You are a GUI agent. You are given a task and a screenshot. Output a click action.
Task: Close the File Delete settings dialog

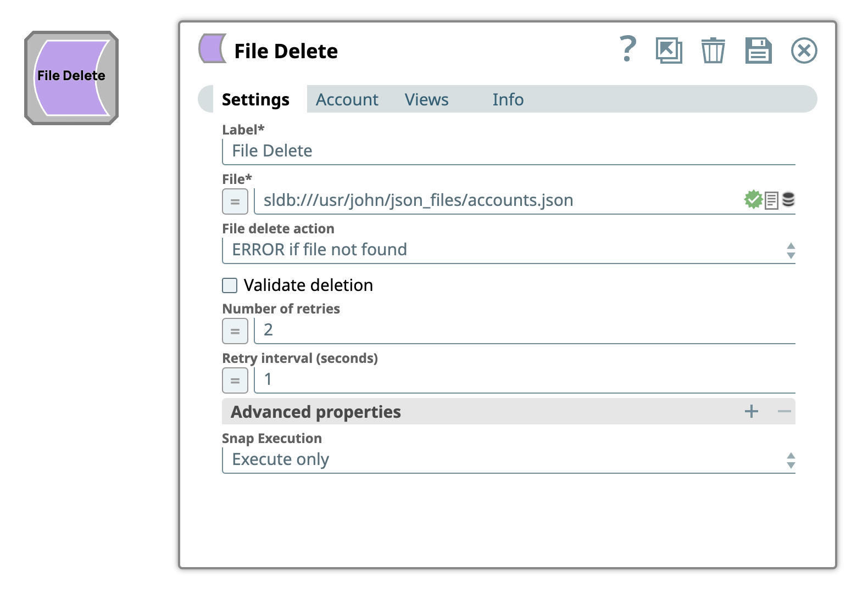(804, 51)
